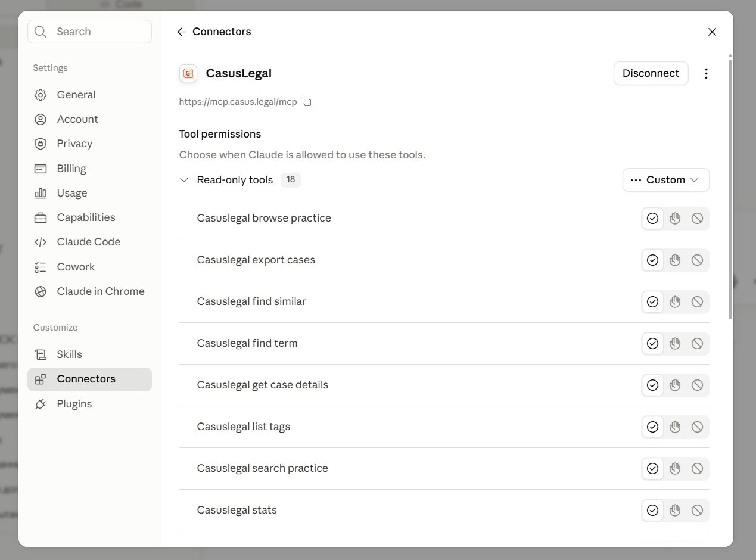
Task: Block the find term tool
Action: click(x=697, y=344)
